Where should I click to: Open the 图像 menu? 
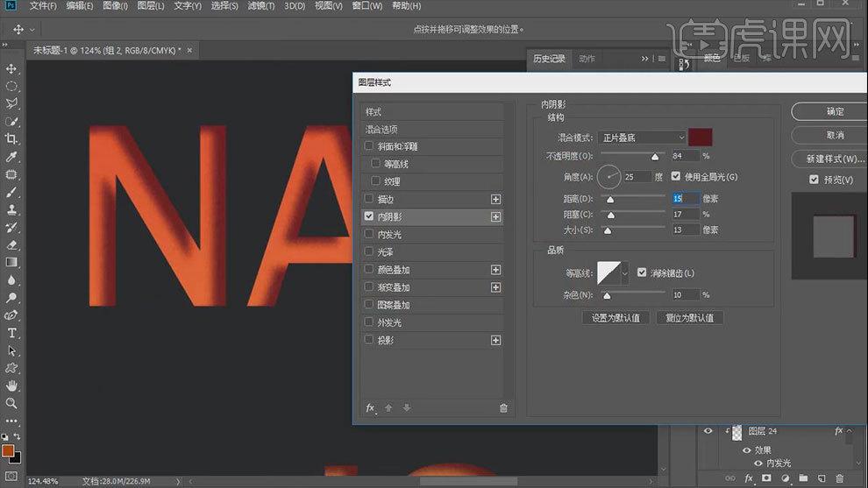point(115,5)
